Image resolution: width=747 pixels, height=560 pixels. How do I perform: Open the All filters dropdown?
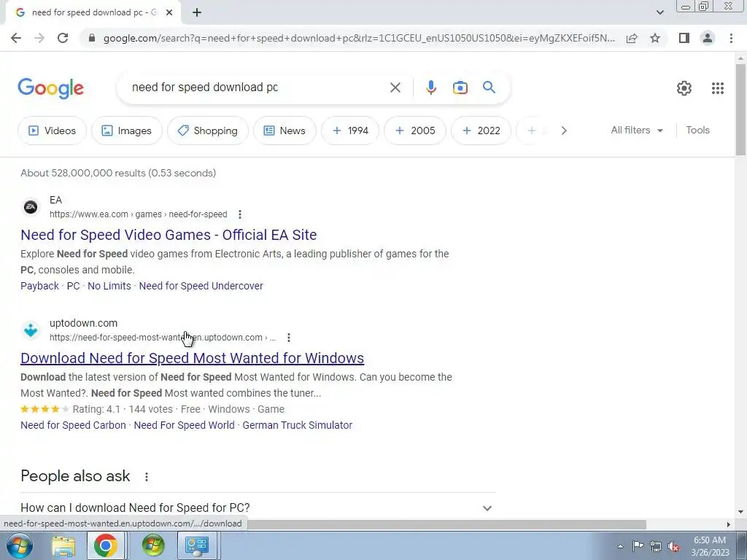pyautogui.click(x=637, y=130)
